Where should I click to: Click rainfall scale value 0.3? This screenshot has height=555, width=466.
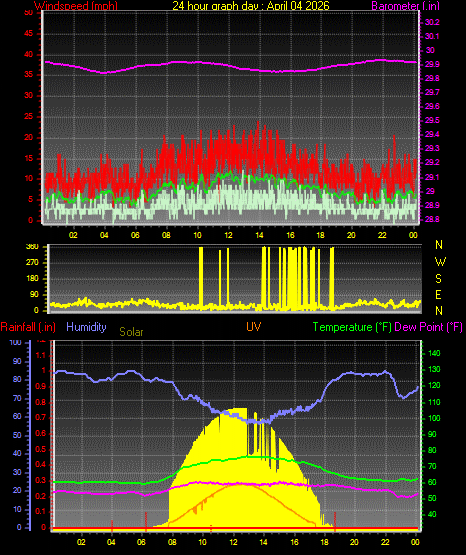(x=41, y=481)
